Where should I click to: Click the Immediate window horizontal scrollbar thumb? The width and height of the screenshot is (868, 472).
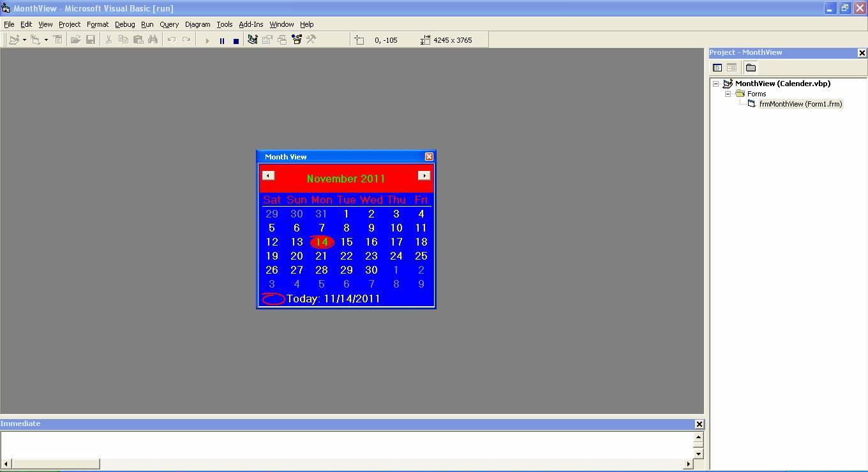point(56,464)
